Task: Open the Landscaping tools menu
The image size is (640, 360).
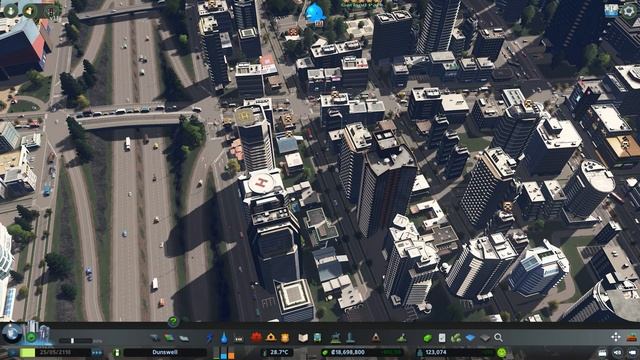Action: click(x=402, y=338)
